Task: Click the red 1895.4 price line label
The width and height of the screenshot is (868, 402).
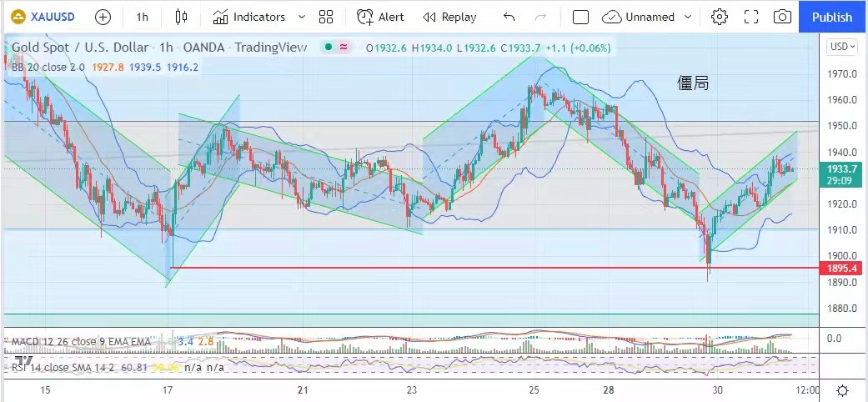Action: (x=840, y=269)
